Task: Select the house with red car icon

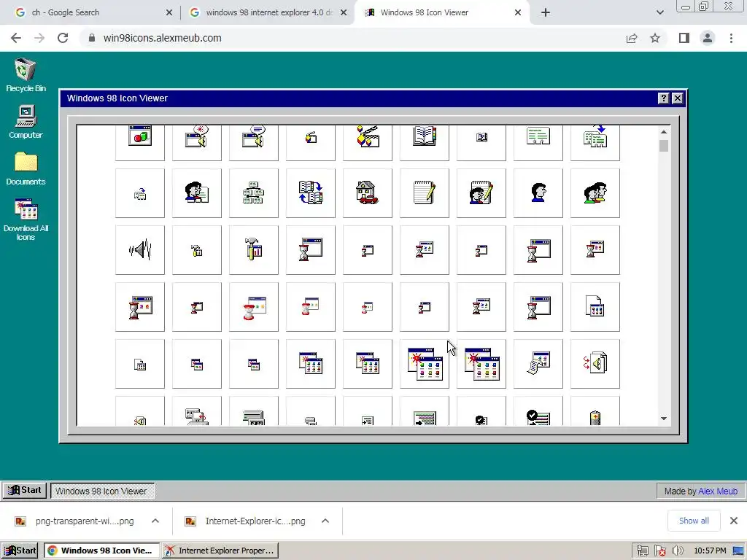Action: pos(368,192)
